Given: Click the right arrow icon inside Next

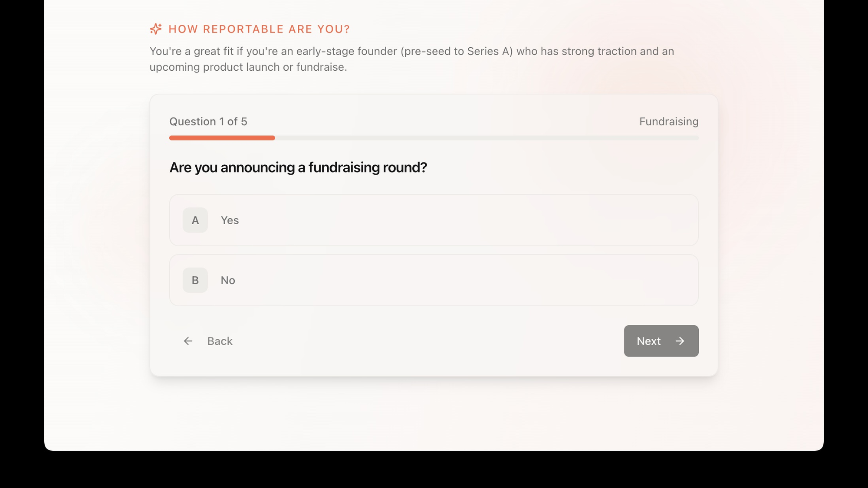Looking at the screenshot, I should point(680,341).
